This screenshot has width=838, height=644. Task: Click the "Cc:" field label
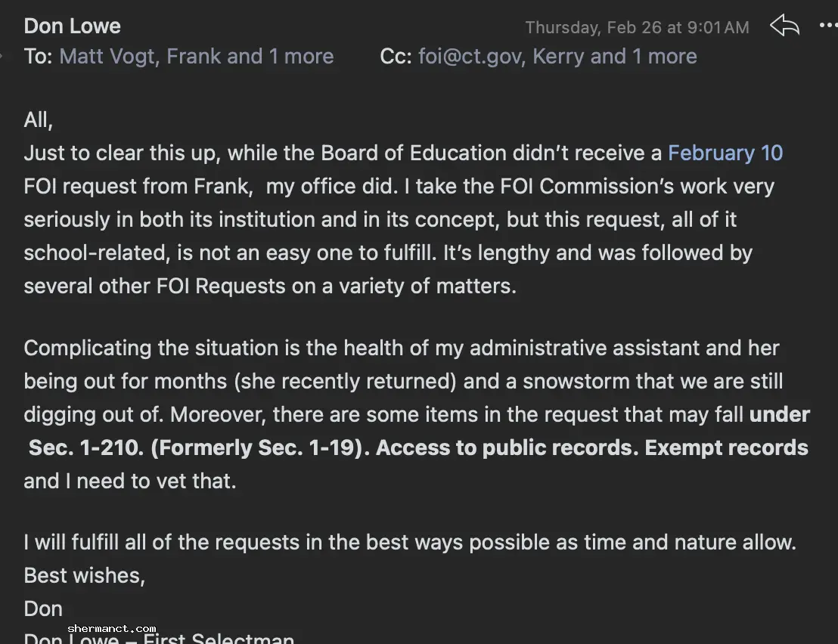396,57
